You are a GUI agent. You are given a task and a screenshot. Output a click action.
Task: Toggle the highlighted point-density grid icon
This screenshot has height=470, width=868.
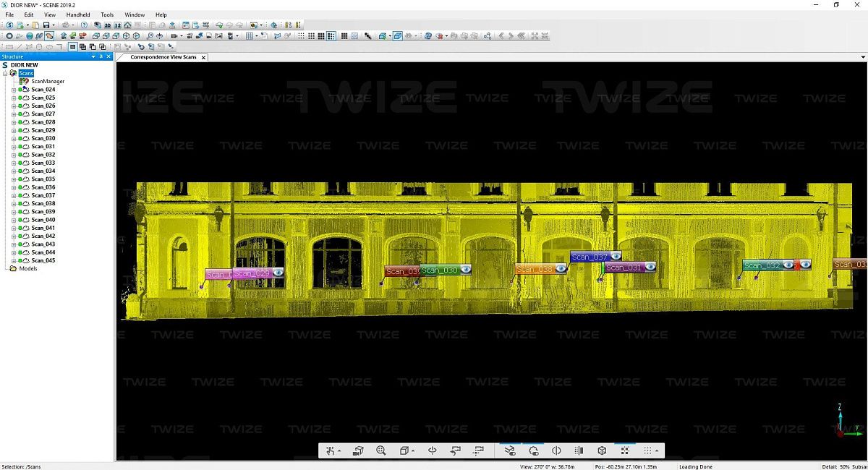pyautogui.click(x=331, y=36)
